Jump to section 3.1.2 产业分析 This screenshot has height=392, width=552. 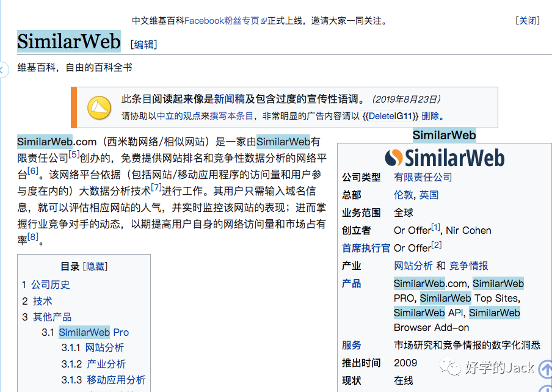[x=106, y=364]
